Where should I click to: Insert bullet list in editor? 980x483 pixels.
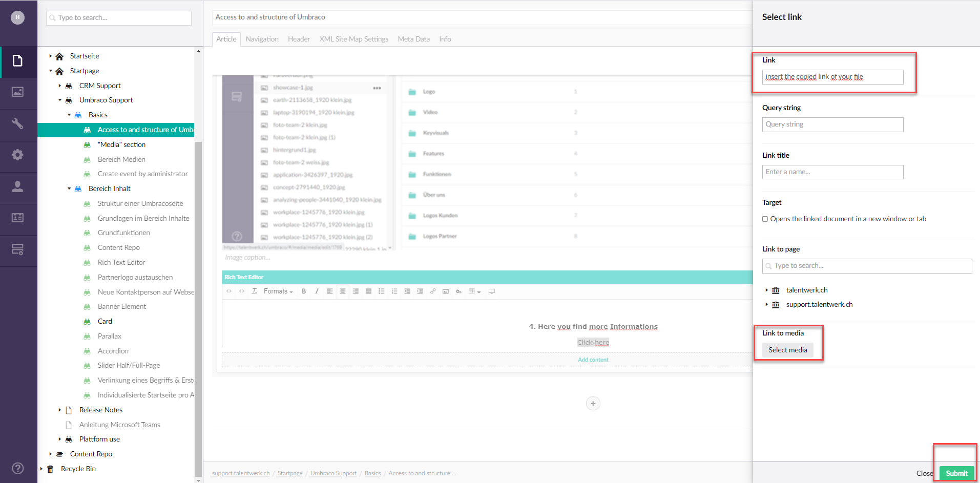click(x=381, y=291)
